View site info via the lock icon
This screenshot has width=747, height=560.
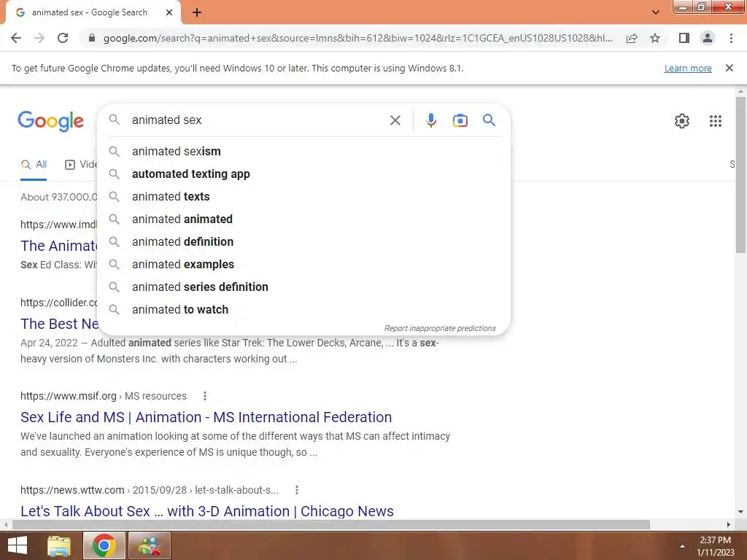[x=92, y=38]
